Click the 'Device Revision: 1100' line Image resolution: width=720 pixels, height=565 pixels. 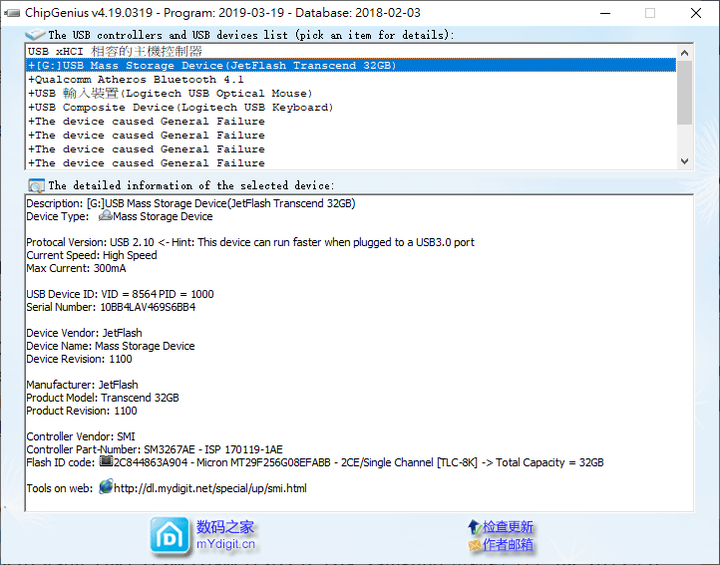click(x=79, y=359)
